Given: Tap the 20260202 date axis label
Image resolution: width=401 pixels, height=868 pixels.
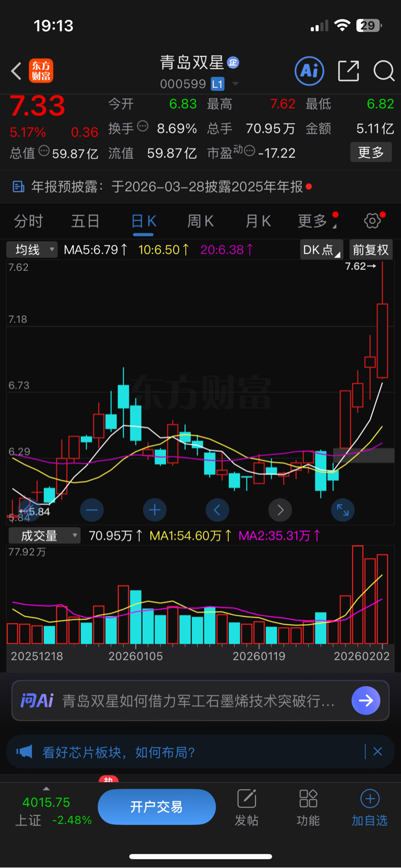Looking at the screenshot, I should pos(362,656).
